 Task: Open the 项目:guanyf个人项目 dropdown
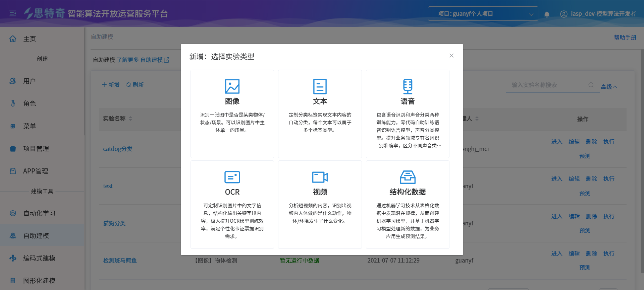point(483,14)
